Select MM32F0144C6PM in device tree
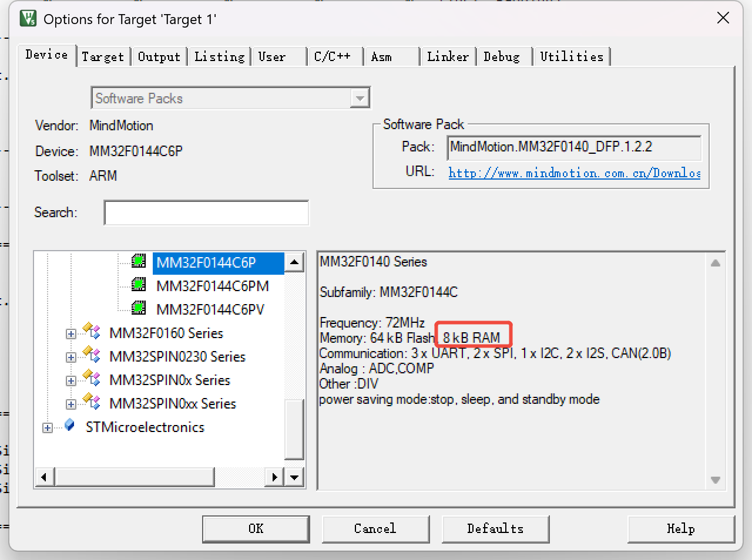Screen dimensions: 752x560 coord(212,286)
